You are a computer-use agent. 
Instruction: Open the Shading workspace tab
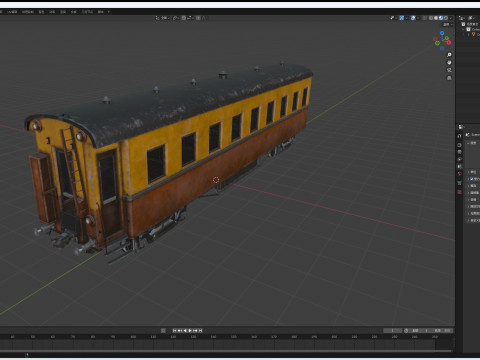coord(41,12)
